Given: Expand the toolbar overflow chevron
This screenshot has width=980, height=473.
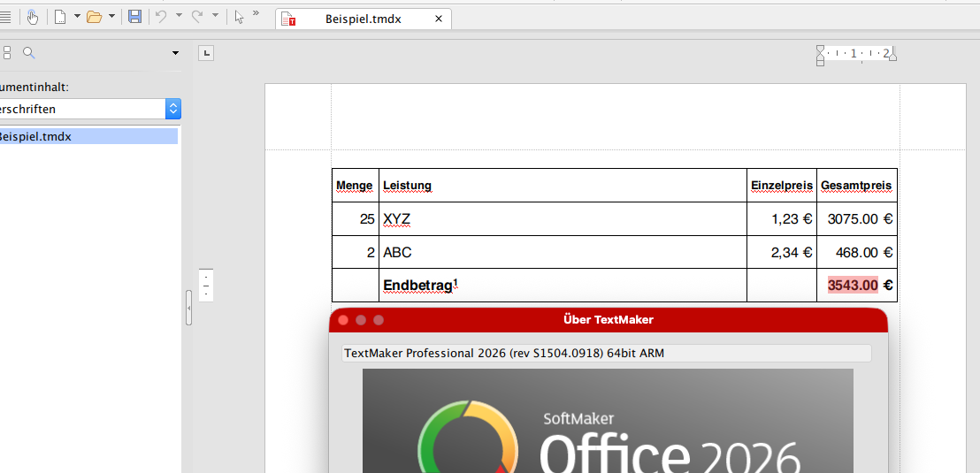Looking at the screenshot, I should [x=256, y=13].
